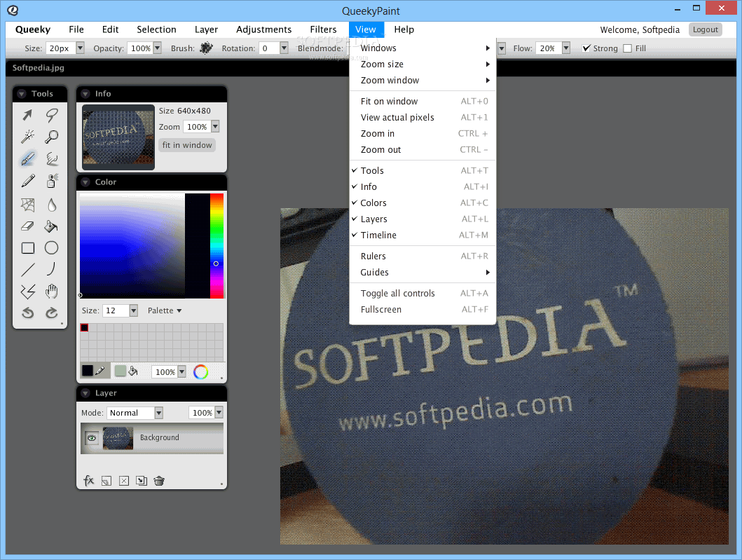
Task: Open the Rotation dropdown arrow
Action: click(x=284, y=48)
